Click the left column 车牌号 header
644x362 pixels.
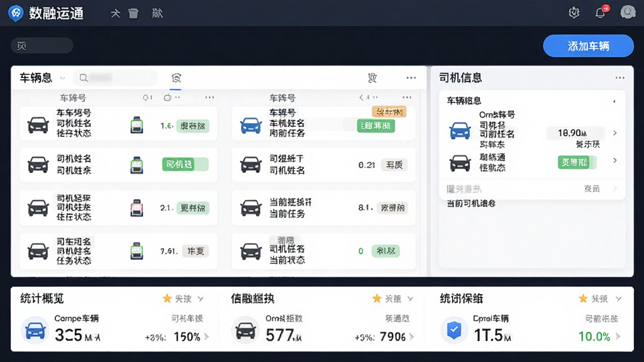pos(73,97)
